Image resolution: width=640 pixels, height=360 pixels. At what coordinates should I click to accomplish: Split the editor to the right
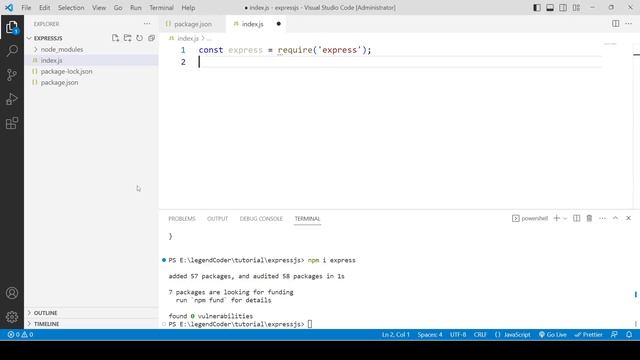[616, 24]
